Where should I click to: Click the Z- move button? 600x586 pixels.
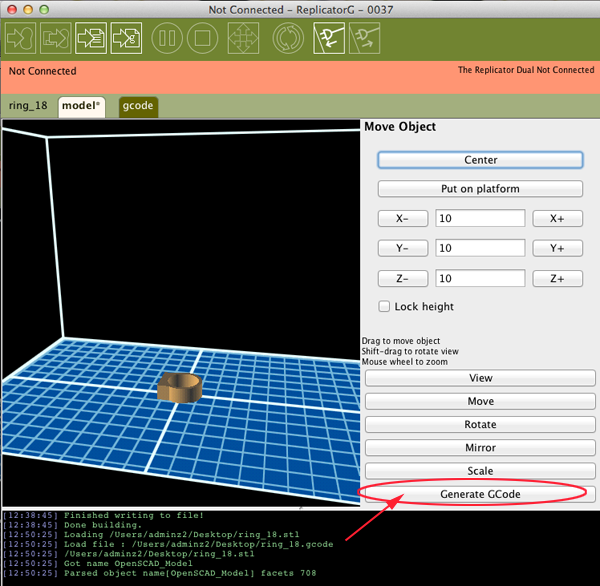(x=403, y=279)
